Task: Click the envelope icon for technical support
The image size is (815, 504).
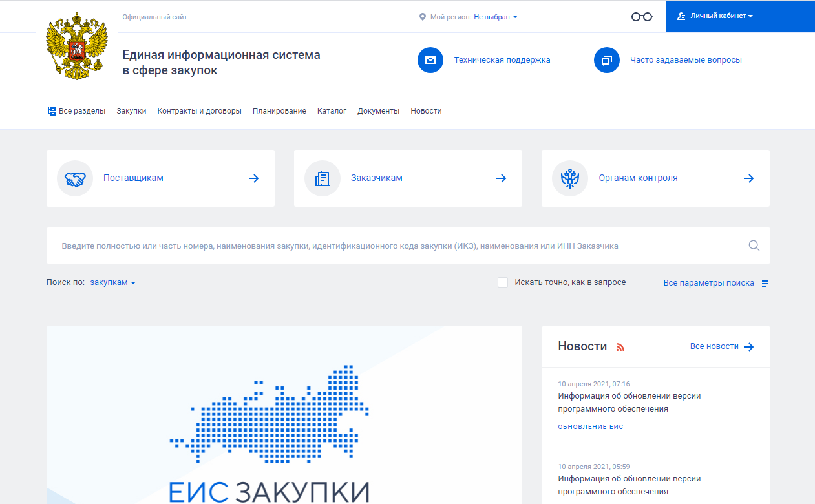Action: (x=430, y=60)
